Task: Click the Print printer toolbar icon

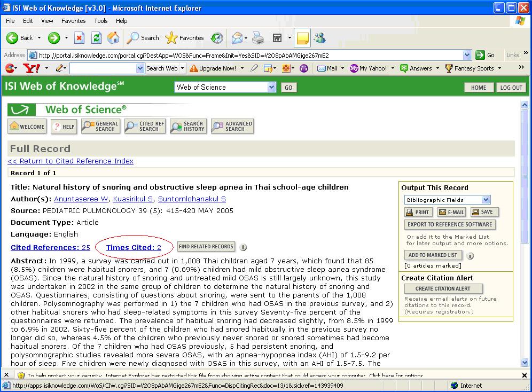Action: tap(258, 38)
